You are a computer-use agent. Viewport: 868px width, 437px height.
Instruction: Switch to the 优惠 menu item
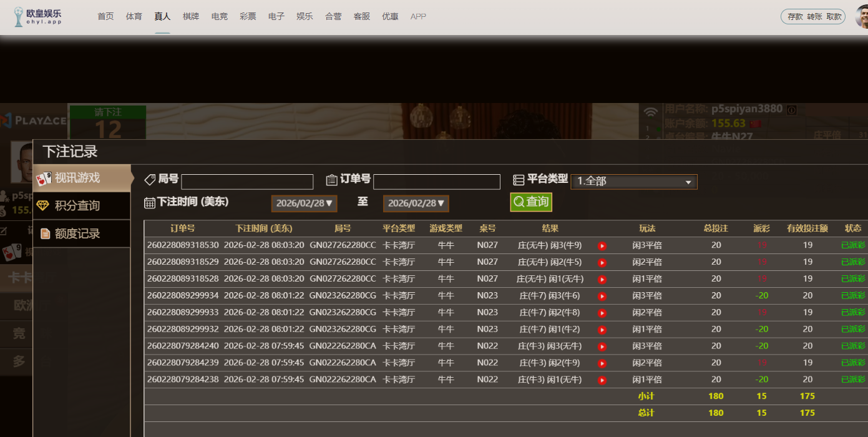coord(389,16)
